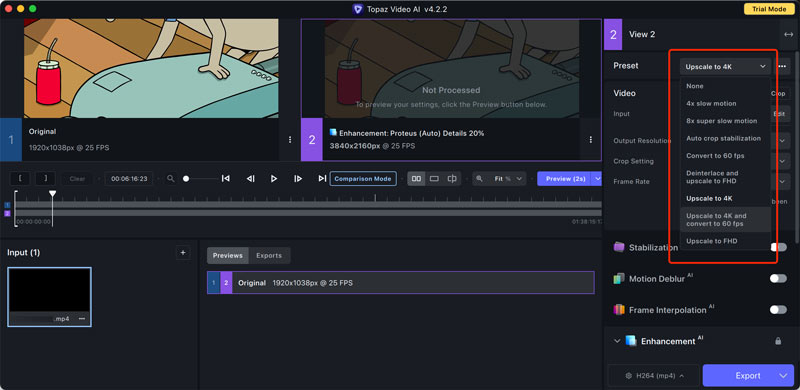
Task: Open the Preset dropdown
Action: coord(726,66)
